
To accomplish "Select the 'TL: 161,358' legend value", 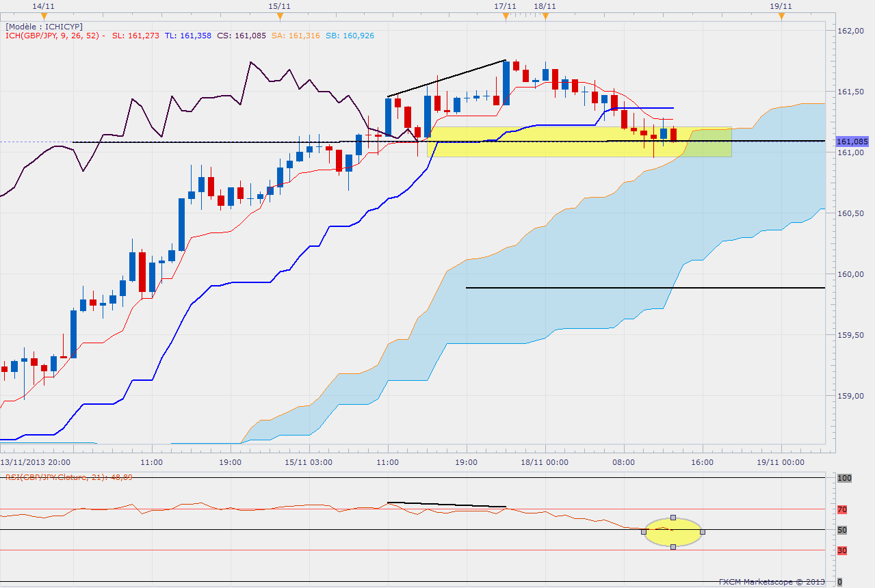I will 188,36.
